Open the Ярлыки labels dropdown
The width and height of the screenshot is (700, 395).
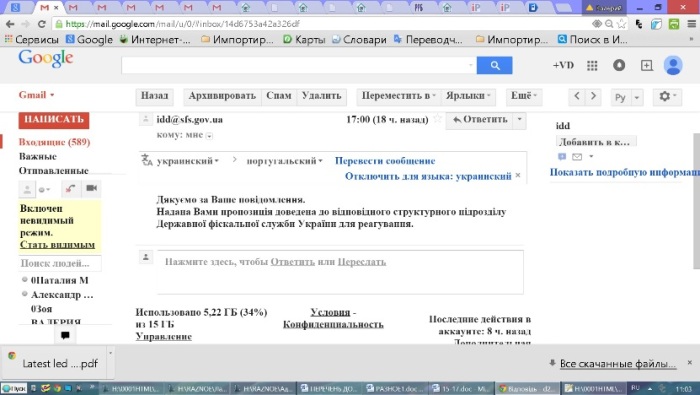click(468, 96)
